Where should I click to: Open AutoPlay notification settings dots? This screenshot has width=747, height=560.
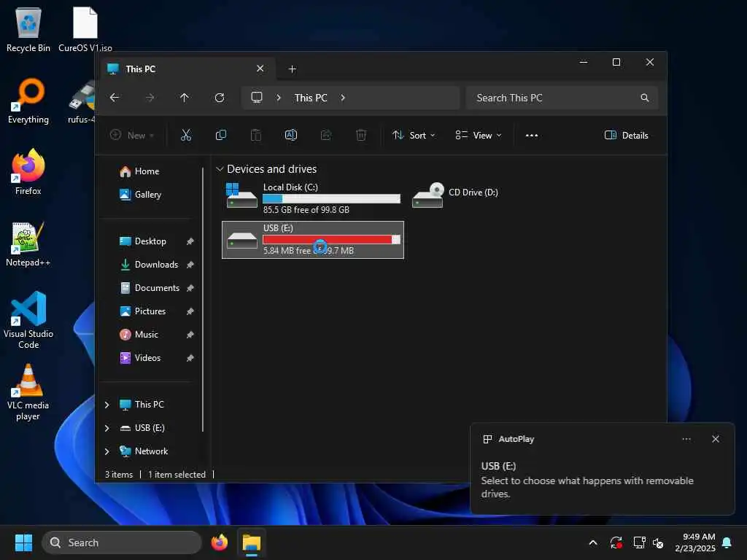tap(686, 439)
